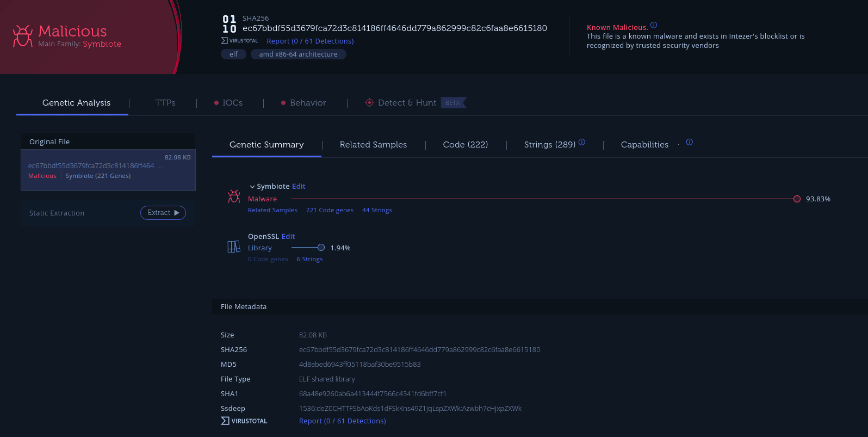Collapse the Symbiote family chevron
Image resolution: width=868 pixels, height=437 pixels.
pyautogui.click(x=252, y=187)
